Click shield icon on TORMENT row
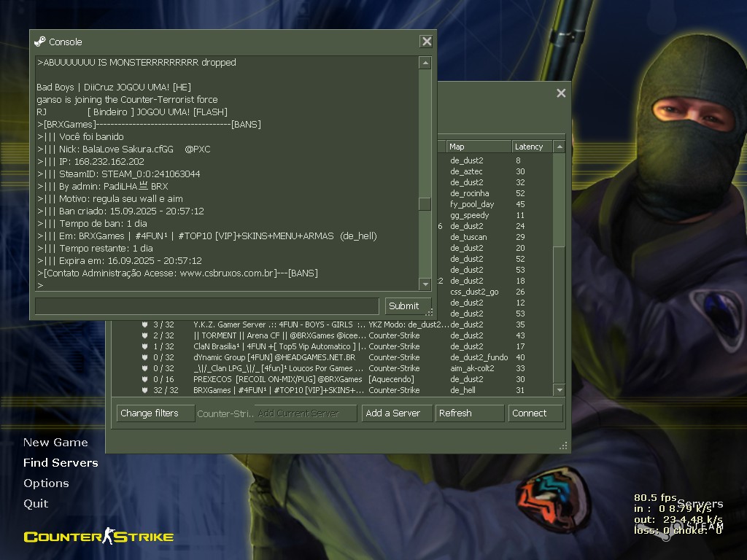 tap(145, 335)
